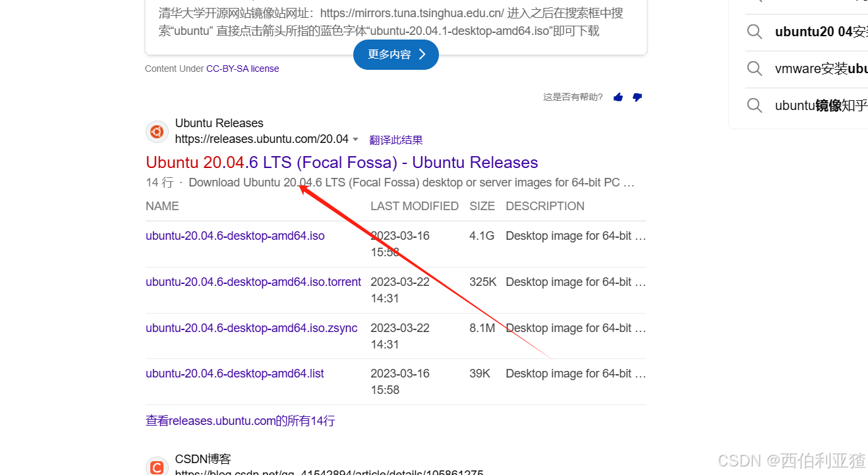Click the DESCRIPTION column header
This screenshot has width=868, height=475.
[x=545, y=206]
